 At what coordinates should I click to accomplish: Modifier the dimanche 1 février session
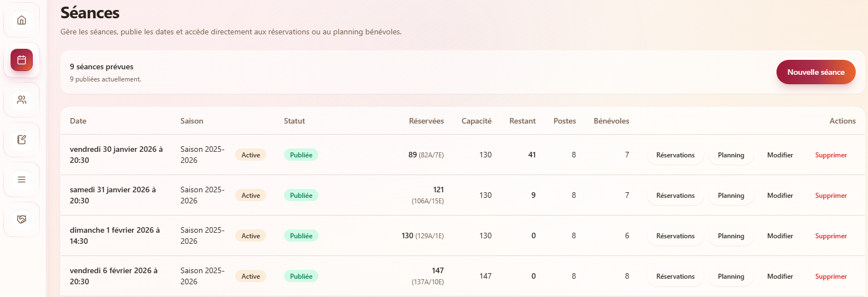click(780, 236)
